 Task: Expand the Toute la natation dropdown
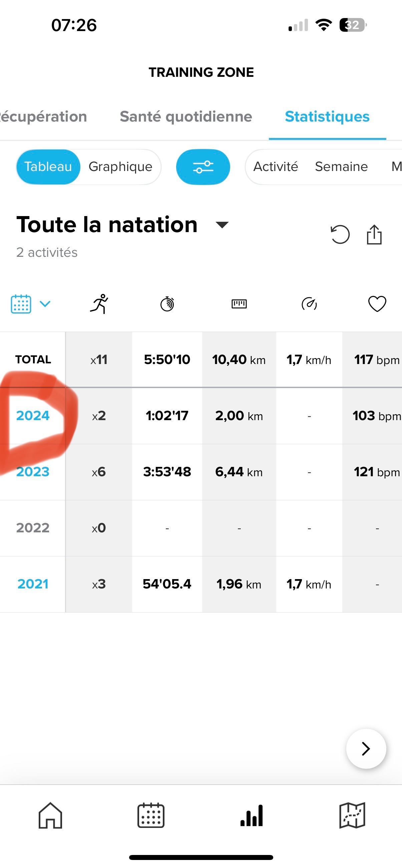click(x=222, y=225)
